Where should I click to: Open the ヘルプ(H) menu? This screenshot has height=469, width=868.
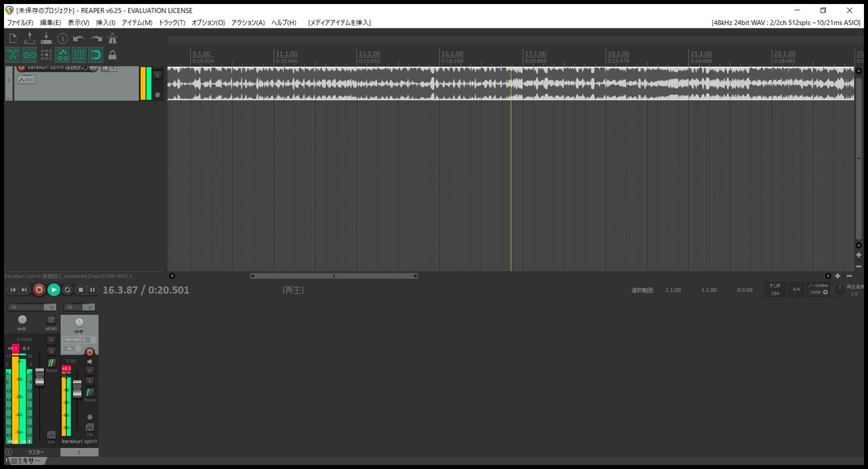coord(283,22)
